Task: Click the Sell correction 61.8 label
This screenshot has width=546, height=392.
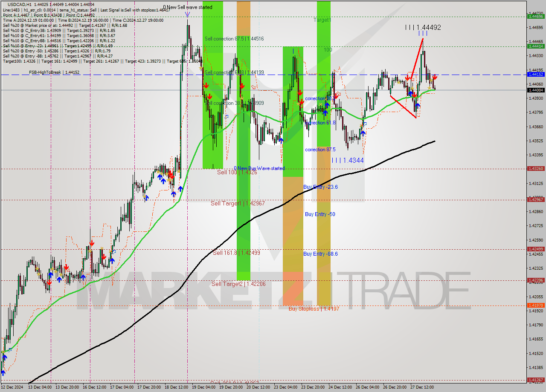Action: 234,72
